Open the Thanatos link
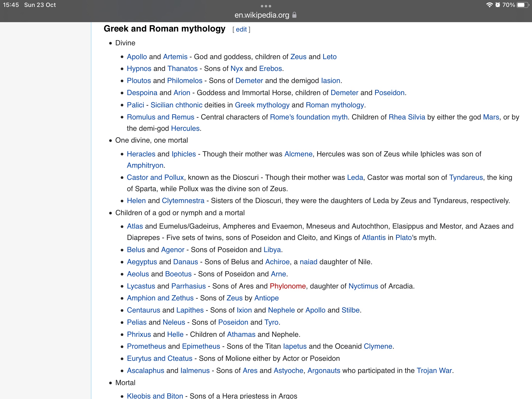The width and height of the screenshot is (532, 399). tap(183, 68)
